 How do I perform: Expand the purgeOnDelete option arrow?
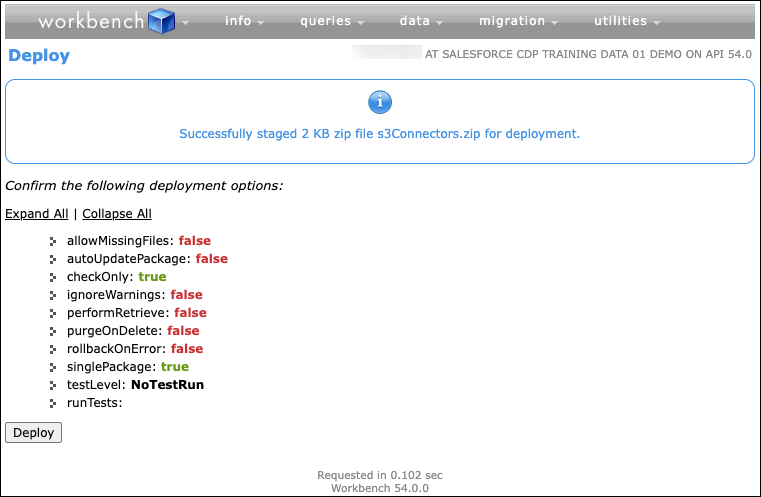point(53,331)
